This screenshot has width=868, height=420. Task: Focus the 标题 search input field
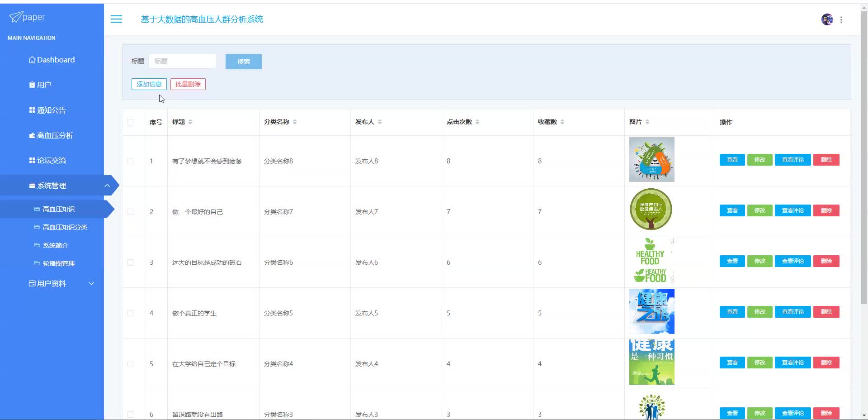click(183, 61)
